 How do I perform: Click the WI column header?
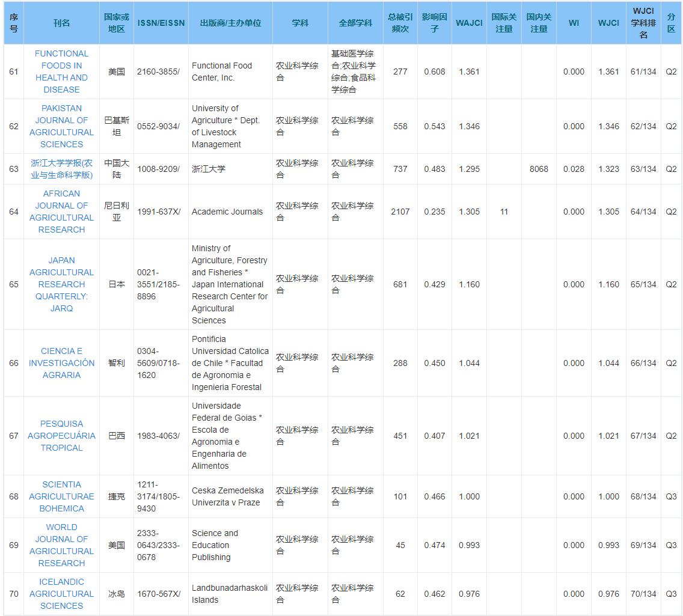574,23
